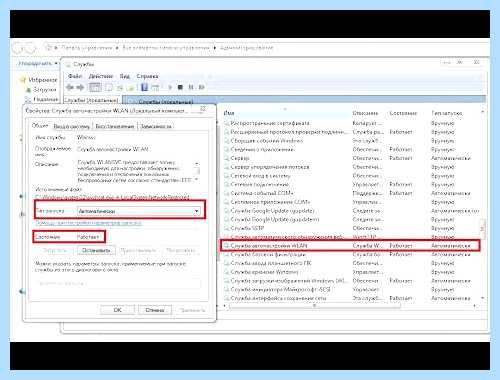
Task: Click the Back arrow in Services toolbar
Action: pos(70,87)
